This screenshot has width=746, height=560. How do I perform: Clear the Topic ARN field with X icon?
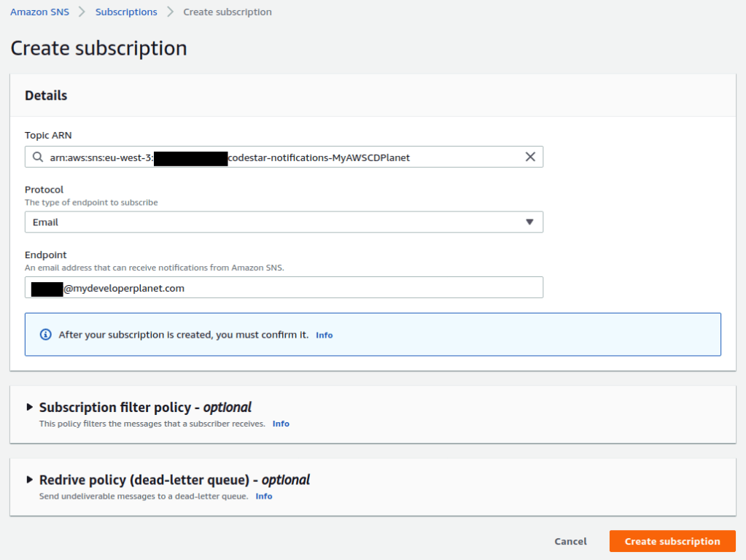coord(530,157)
